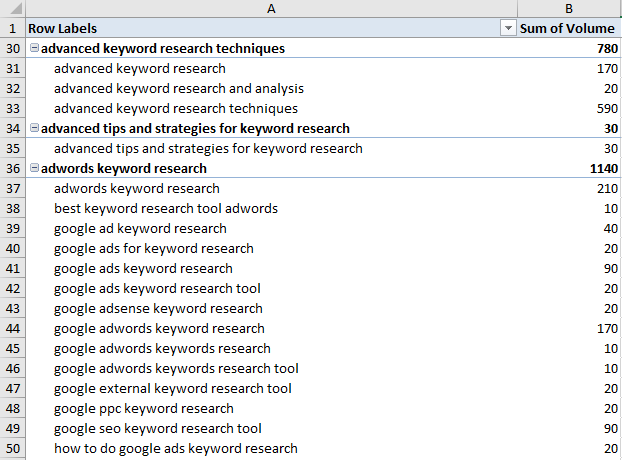Collapse the advanced keyword research techniques group
The image size is (622, 460).
[x=35, y=48]
